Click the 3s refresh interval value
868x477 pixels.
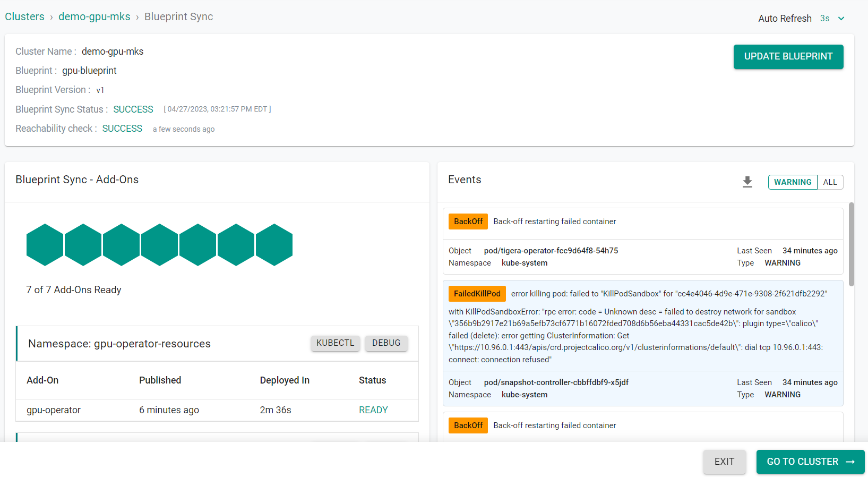coord(824,19)
